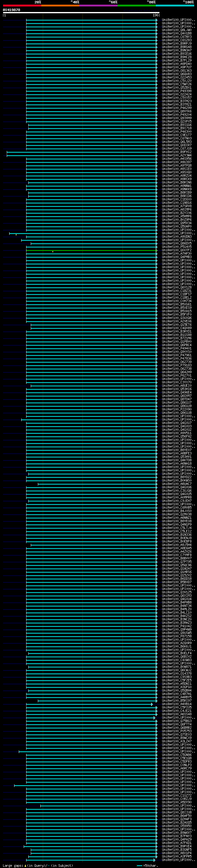The width and height of the screenshot is (197, 868).
Task: Click hit label UniRef100_B9RPJ9
Action: point(176,43)
